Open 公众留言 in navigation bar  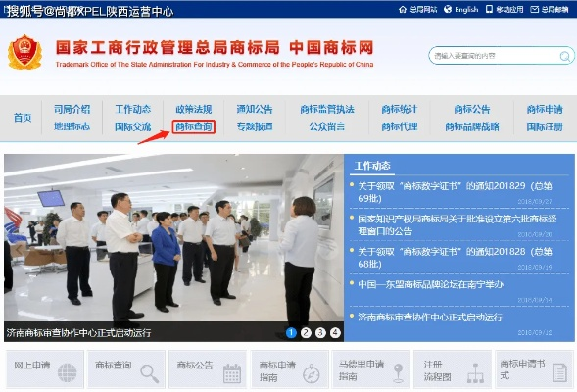[x=327, y=126]
